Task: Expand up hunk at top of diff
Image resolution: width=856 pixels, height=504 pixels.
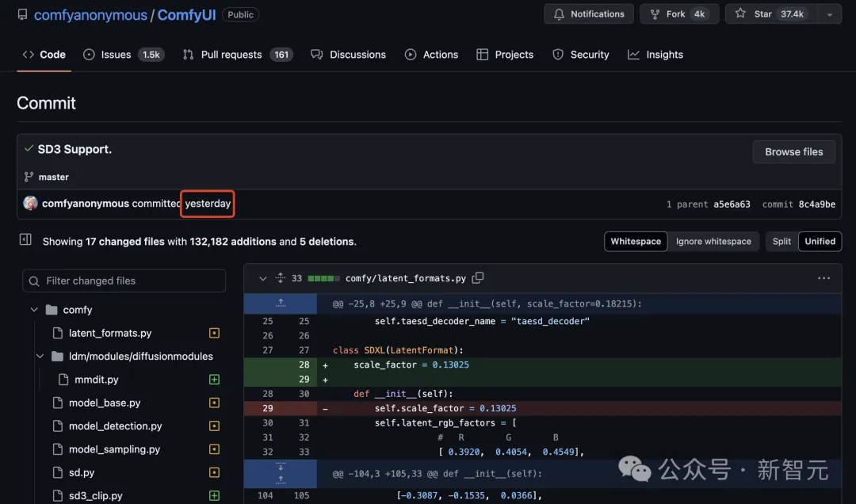Action: pos(280,304)
